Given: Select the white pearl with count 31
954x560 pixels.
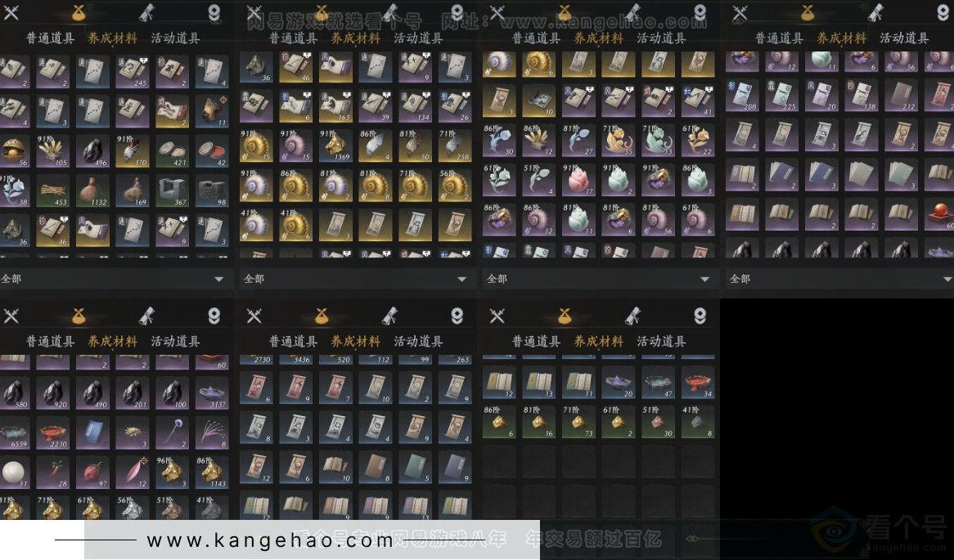Looking at the screenshot, I should (x=13, y=471).
